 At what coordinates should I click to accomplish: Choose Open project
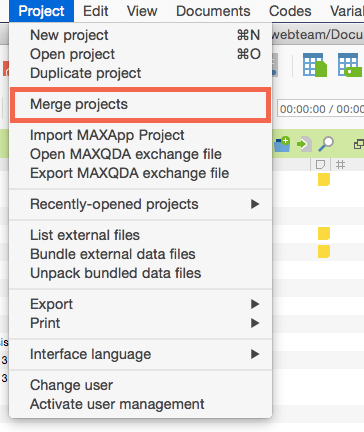click(x=140, y=54)
